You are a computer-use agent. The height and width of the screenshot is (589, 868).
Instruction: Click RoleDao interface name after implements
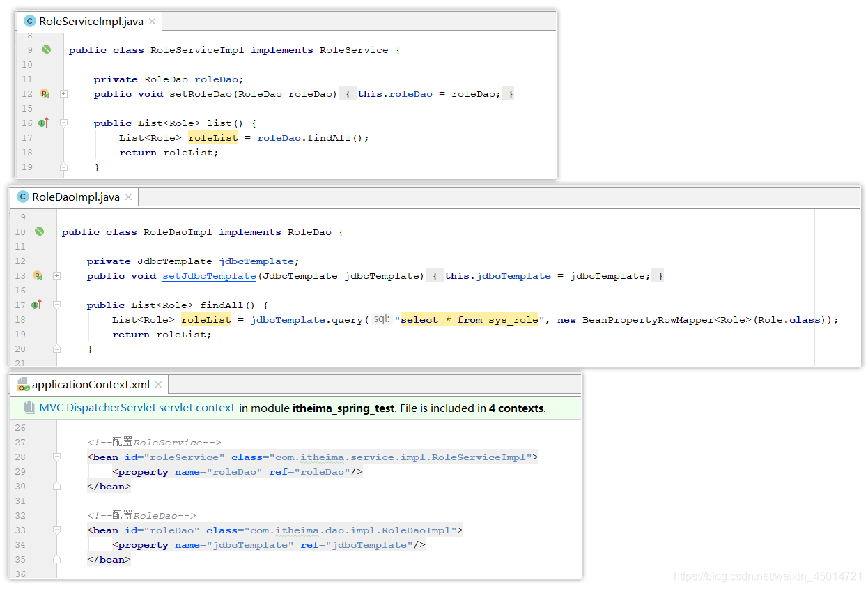pyautogui.click(x=310, y=232)
